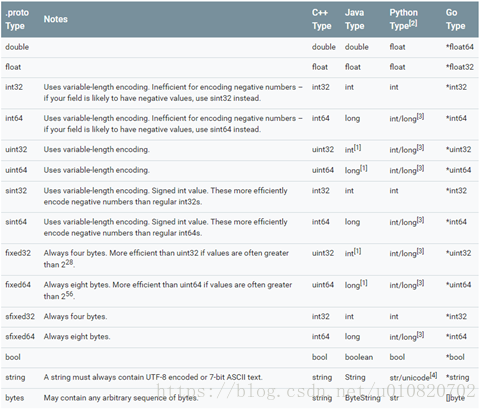
Task: Click 'ByteString' in the Java Type column
Action: point(363,398)
